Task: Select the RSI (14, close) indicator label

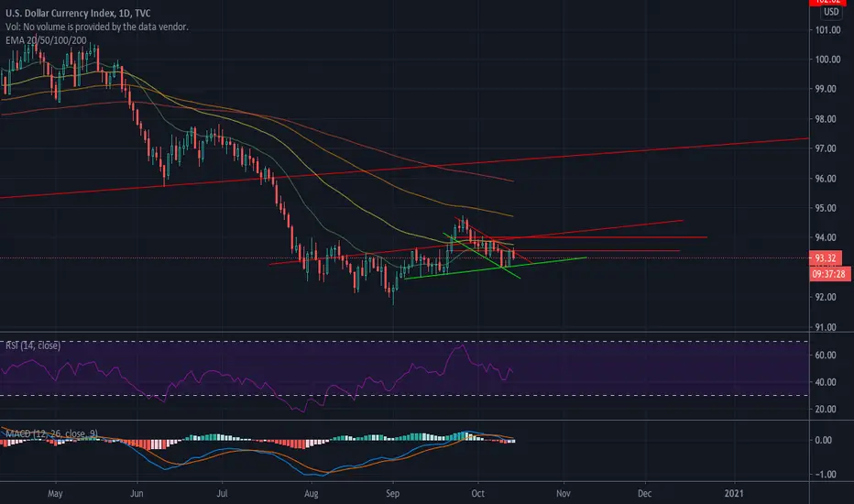Action: click(x=33, y=345)
